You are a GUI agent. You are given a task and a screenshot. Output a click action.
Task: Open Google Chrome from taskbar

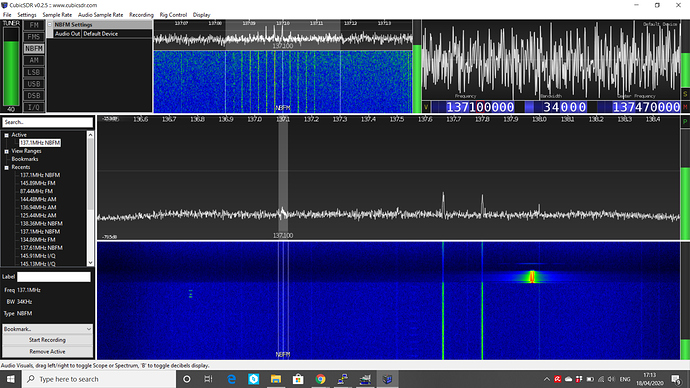click(x=320, y=379)
